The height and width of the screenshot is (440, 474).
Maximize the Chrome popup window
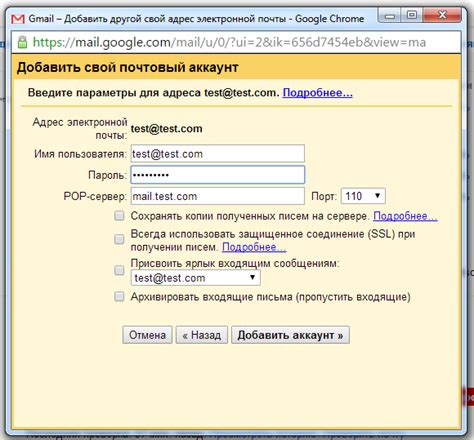click(412, 15)
